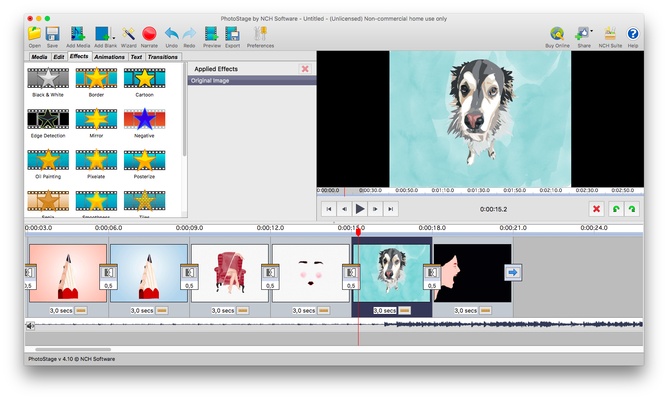
Task: Apply the Oil Painting effect
Action: (48, 164)
